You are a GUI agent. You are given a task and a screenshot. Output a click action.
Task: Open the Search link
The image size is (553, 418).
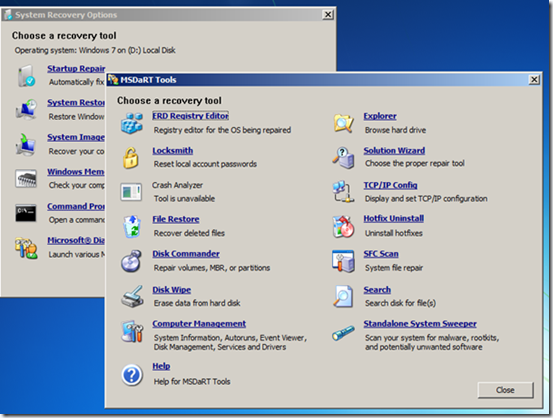[377, 290]
